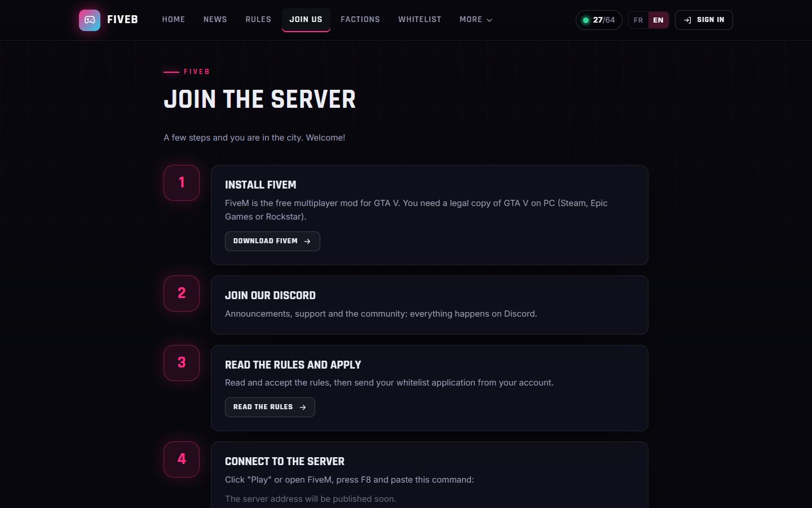812x508 pixels.
Task: Click the sign-in arrow icon
Action: (687, 20)
